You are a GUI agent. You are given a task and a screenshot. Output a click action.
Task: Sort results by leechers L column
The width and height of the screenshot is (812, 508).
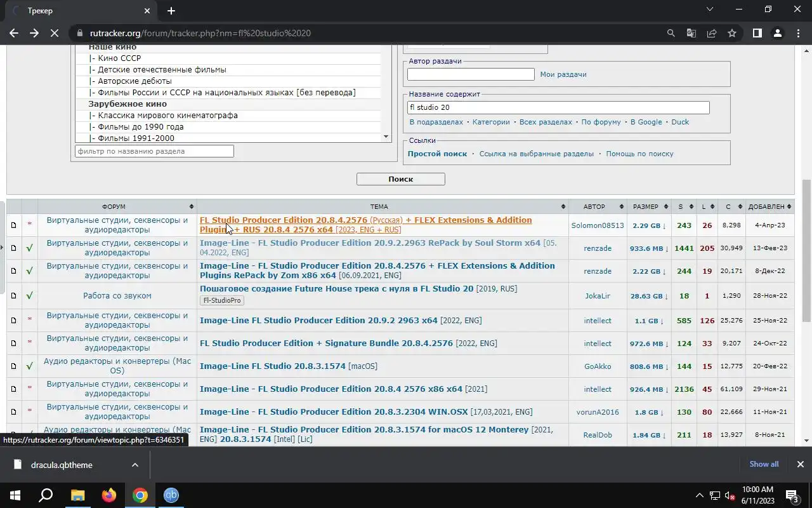point(707,206)
